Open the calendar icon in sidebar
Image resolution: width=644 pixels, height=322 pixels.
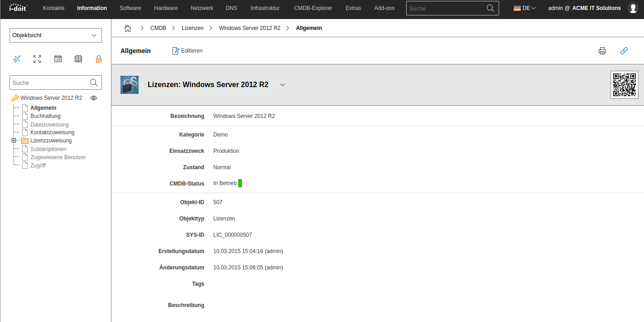[x=58, y=59]
